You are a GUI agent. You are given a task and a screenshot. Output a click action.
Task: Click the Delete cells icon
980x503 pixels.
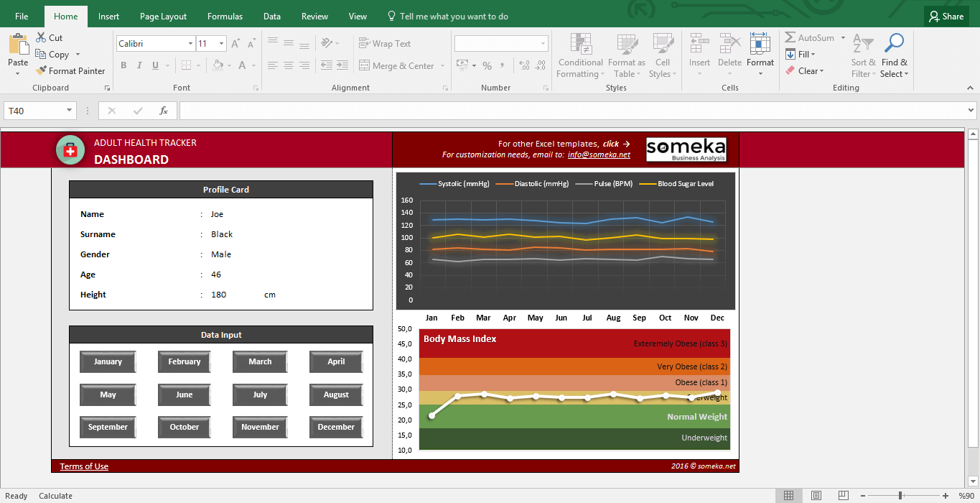729,45
